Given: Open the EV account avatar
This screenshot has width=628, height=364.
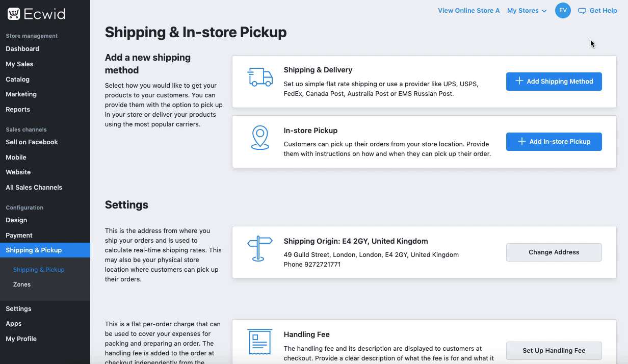Looking at the screenshot, I should 563,11.
